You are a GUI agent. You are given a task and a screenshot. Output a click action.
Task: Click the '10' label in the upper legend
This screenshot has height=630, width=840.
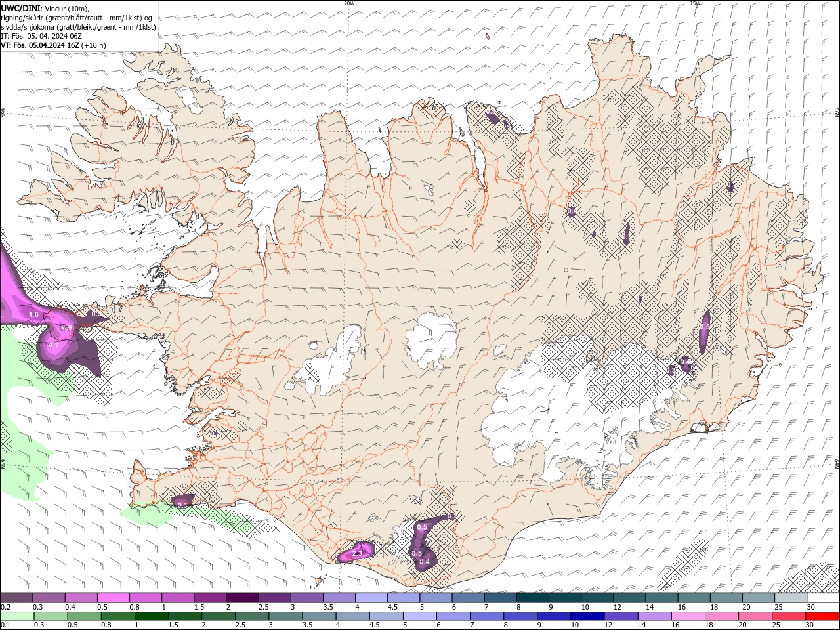pos(585,607)
